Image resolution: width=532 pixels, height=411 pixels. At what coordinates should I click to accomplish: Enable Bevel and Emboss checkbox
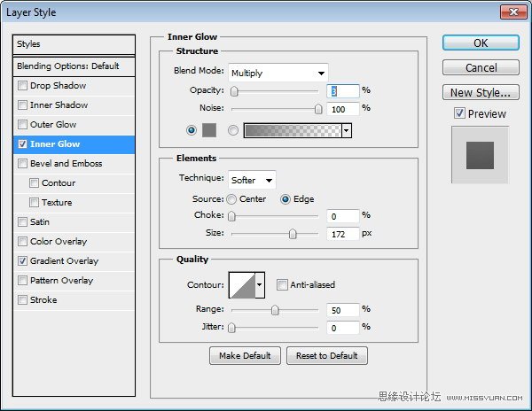point(22,164)
